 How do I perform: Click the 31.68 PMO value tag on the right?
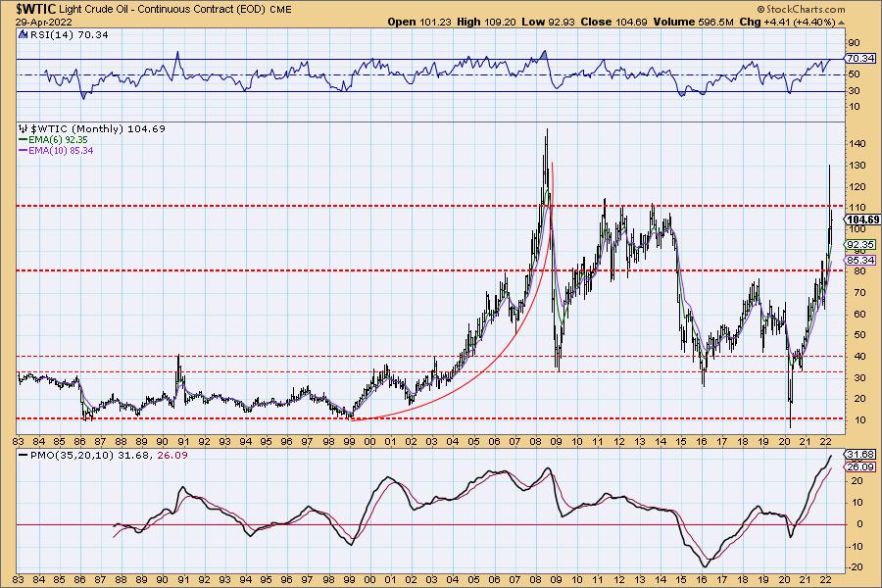pyautogui.click(x=860, y=454)
